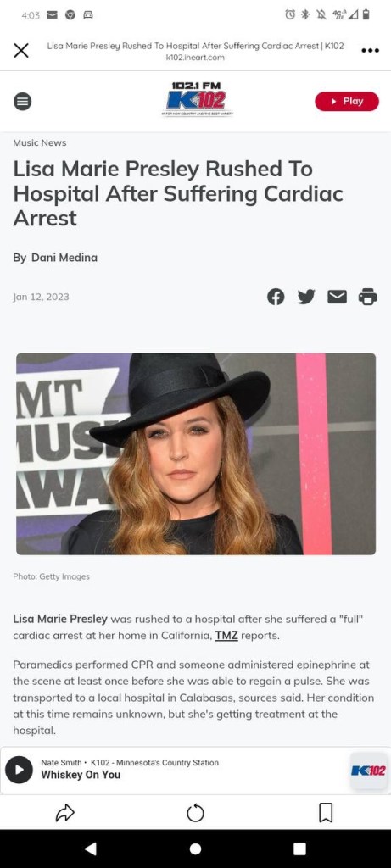Start the red Play button
Image resolution: width=391 pixels, height=868 pixels.
pos(347,102)
